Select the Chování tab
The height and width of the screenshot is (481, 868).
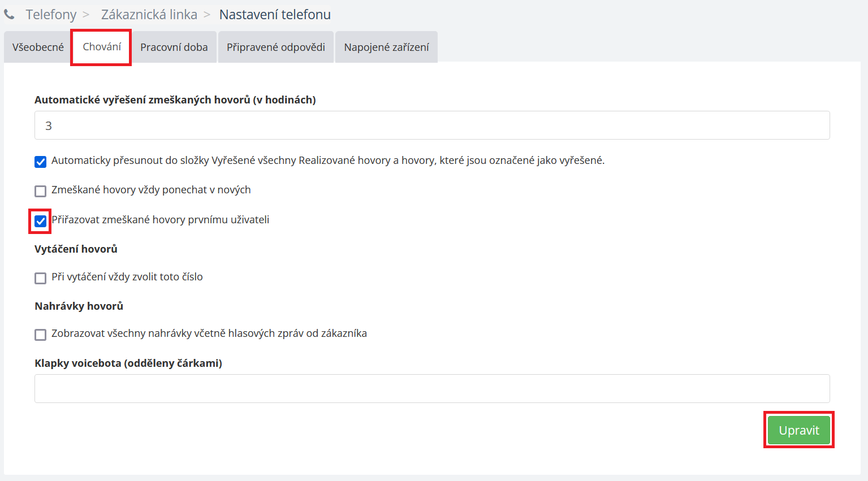click(102, 47)
